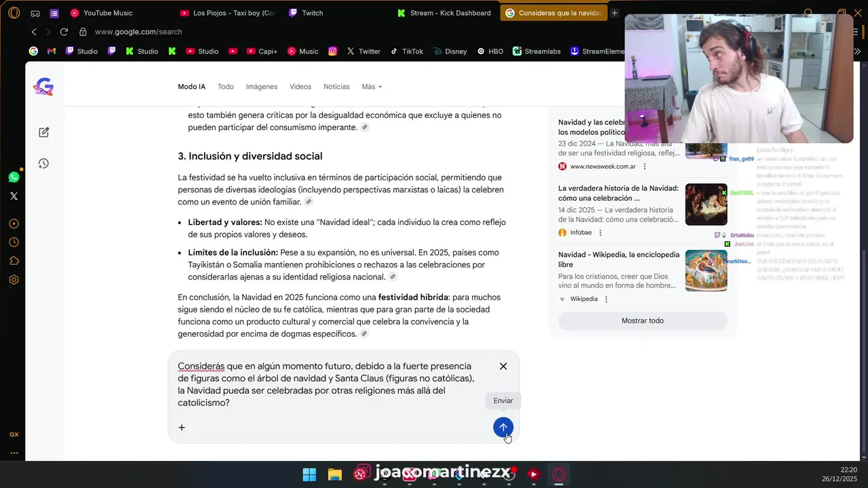Open the Infobae article thumbnail
The image size is (868, 488).
tap(706, 205)
